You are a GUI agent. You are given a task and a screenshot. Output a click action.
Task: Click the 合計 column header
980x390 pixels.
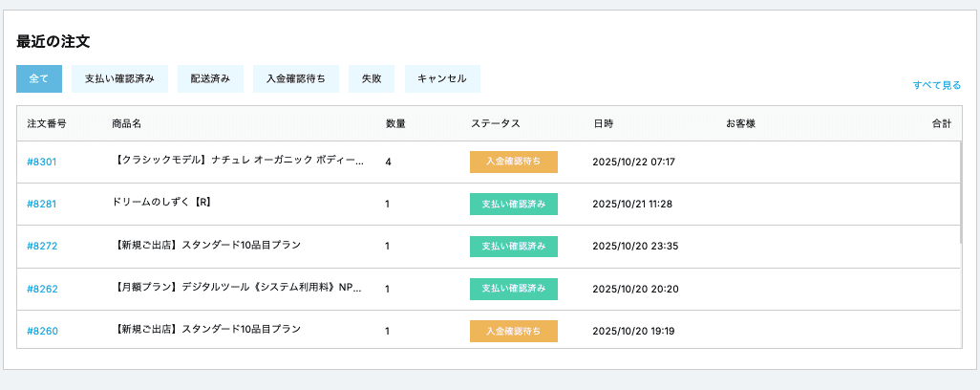point(941,124)
